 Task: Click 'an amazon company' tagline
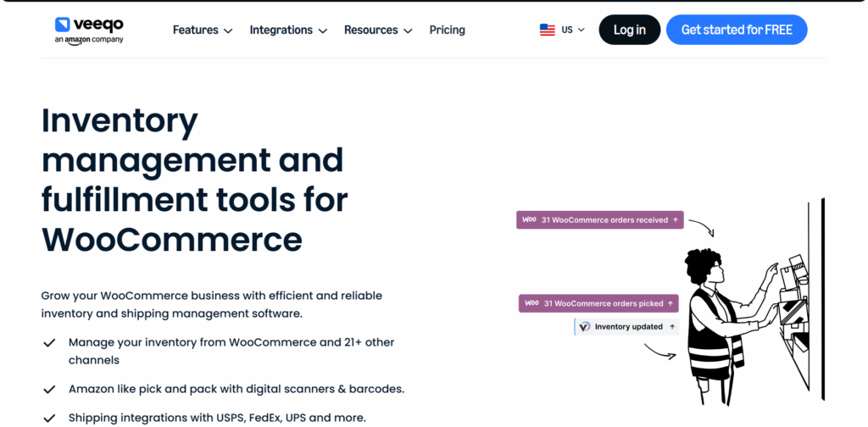[x=89, y=40]
